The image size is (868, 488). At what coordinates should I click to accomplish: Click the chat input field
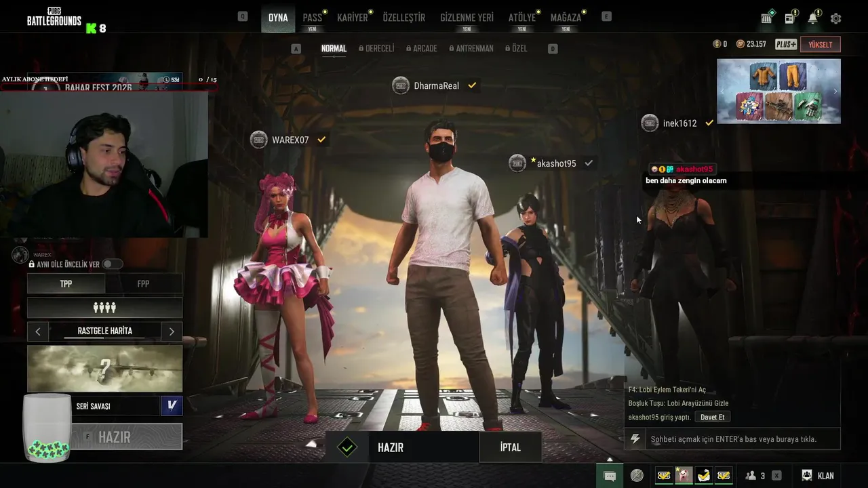click(x=743, y=439)
